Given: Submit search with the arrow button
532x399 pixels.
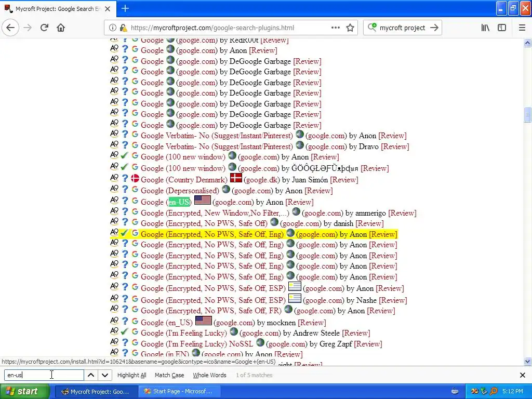Looking at the screenshot, I should tap(434, 28).
